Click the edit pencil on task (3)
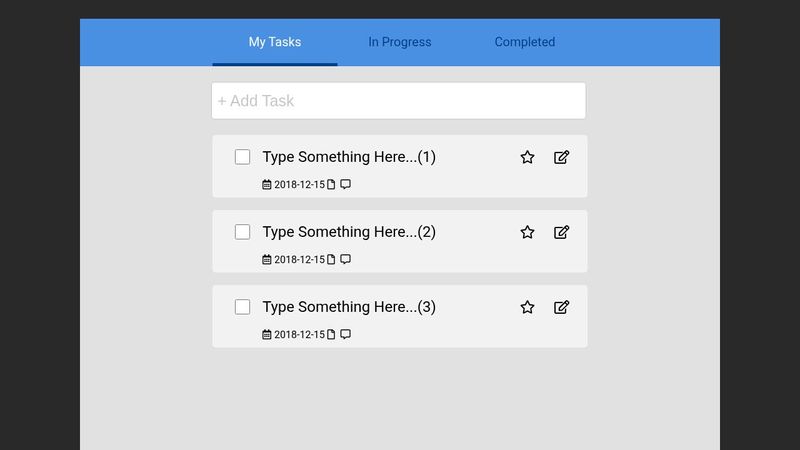 pos(561,307)
